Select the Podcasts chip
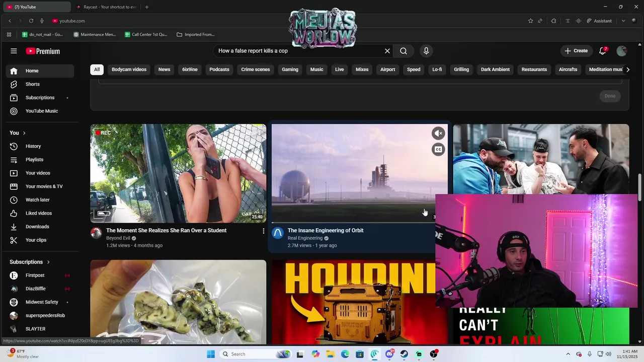Viewport: 644px width, 362px height. click(219, 69)
